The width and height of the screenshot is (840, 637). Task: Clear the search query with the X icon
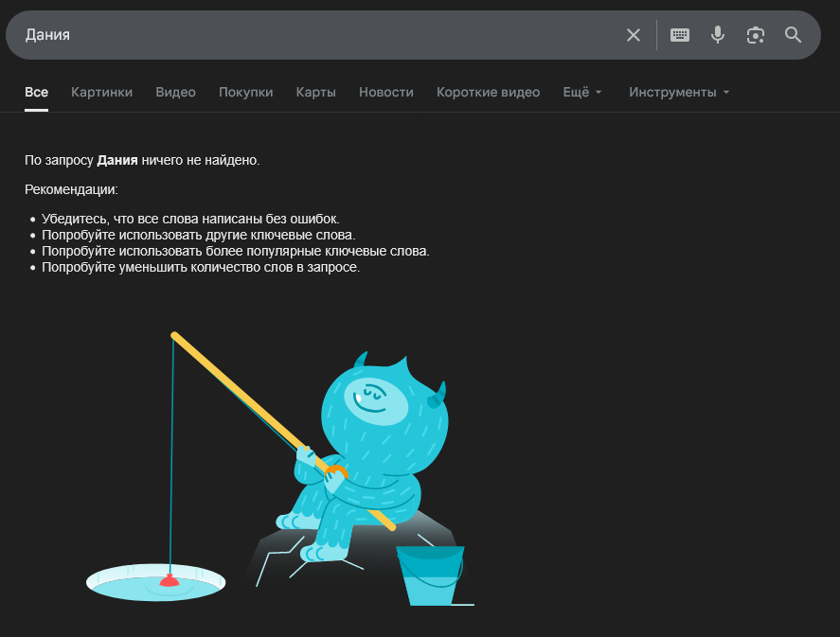click(634, 35)
